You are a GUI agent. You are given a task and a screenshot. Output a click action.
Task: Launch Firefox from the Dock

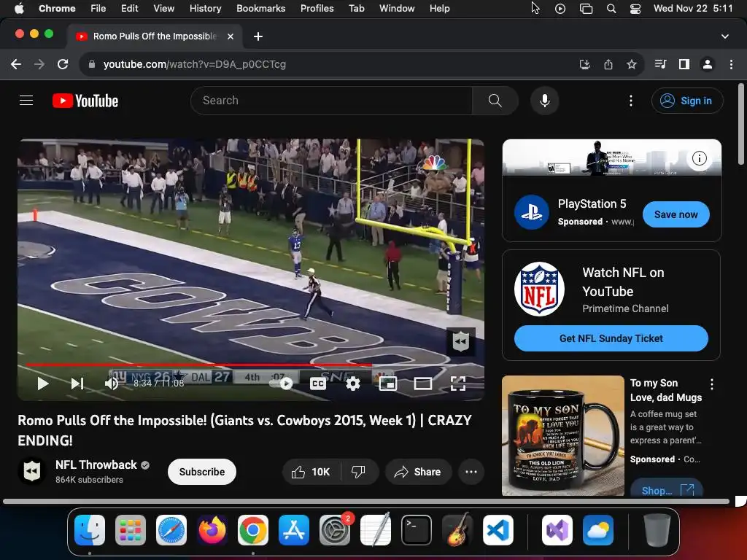click(x=212, y=529)
